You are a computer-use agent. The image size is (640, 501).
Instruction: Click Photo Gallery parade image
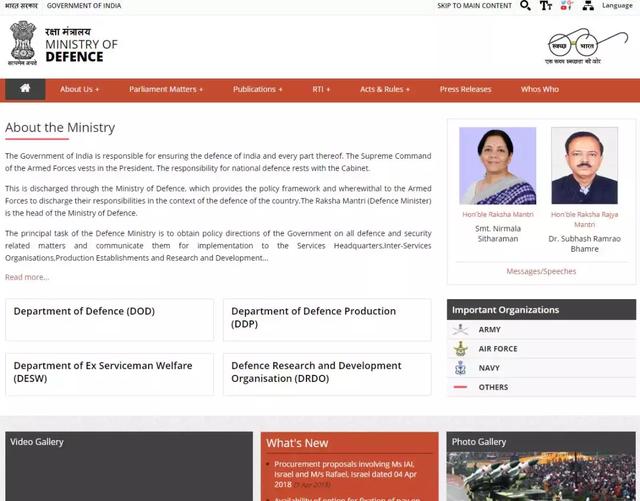pyautogui.click(x=541, y=476)
